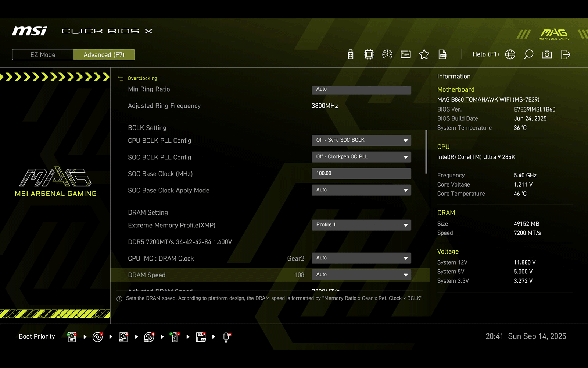
Task: Click the MAG B860 TOMAHAWK WIFI model text
Action: (488, 99)
